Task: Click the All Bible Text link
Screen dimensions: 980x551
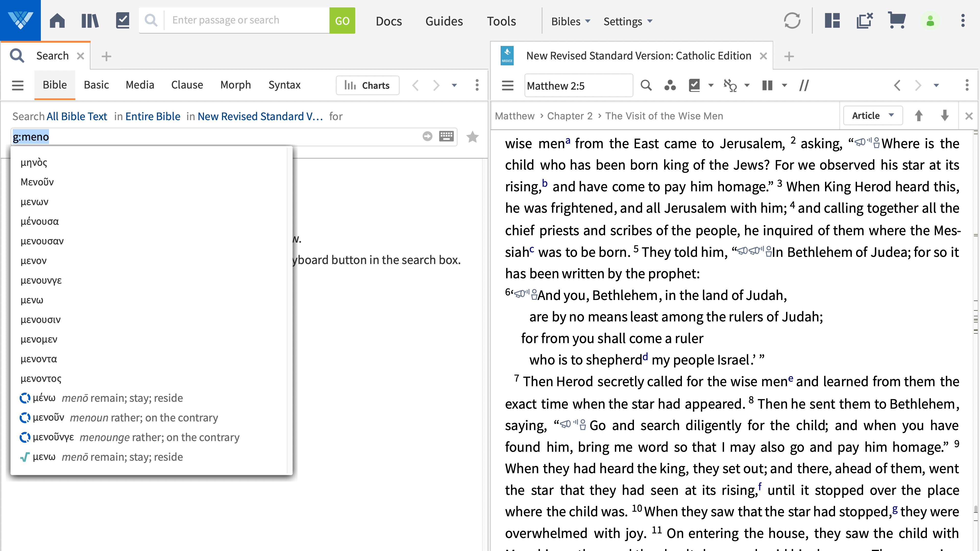Action: tap(77, 116)
